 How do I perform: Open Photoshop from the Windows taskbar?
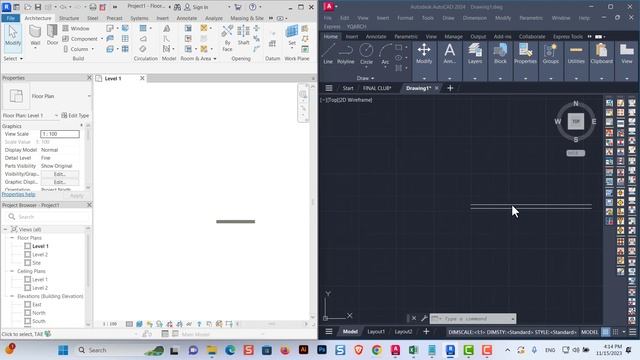click(x=322, y=350)
